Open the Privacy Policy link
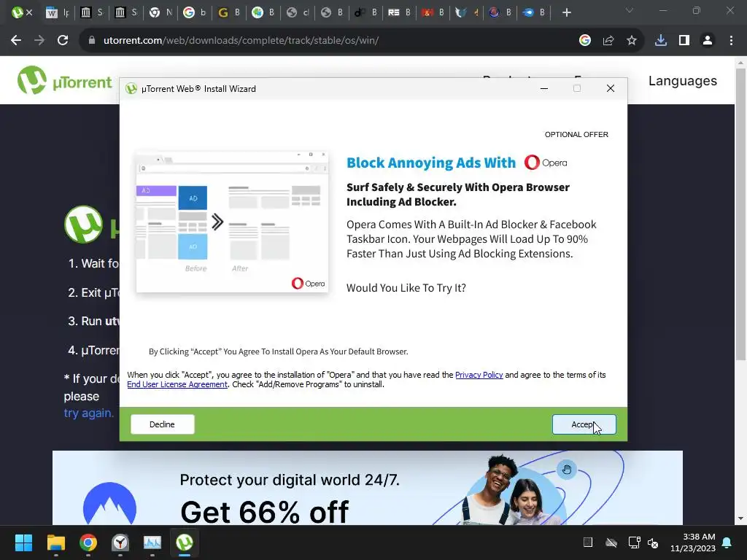747x560 pixels. coord(479,375)
